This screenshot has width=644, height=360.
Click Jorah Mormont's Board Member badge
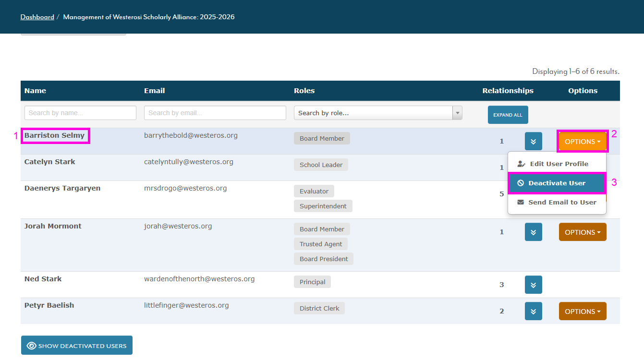coord(322,229)
